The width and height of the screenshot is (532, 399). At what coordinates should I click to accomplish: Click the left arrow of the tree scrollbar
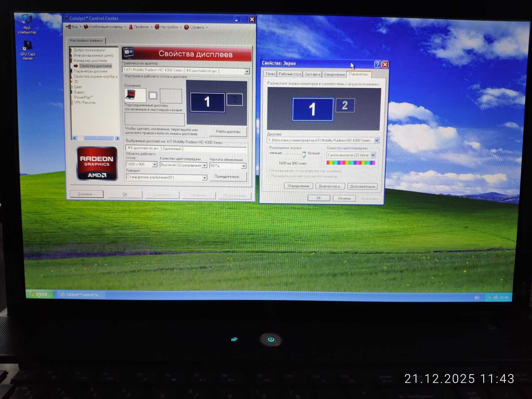pos(74,138)
